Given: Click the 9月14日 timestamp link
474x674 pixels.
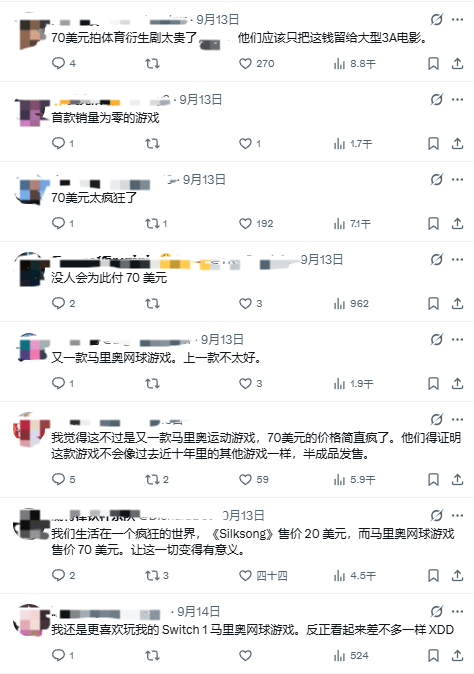Looking at the screenshot, I should click(x=199, y=611).
